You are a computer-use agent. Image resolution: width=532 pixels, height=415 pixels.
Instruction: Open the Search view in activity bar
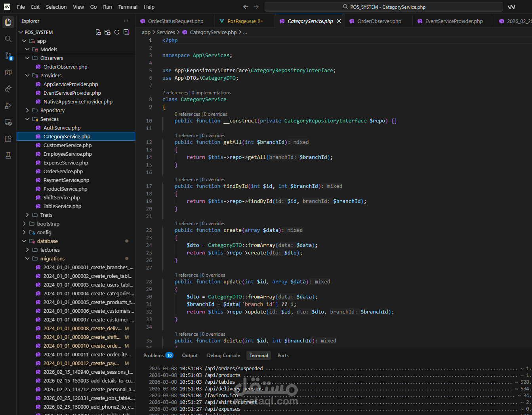pos(8,39)
